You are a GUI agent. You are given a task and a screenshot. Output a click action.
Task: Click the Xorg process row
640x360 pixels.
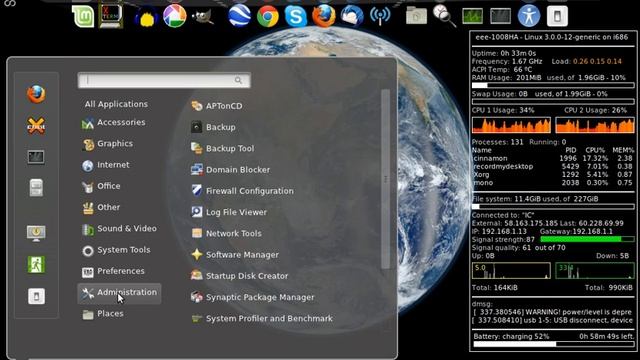click(553, 175)
